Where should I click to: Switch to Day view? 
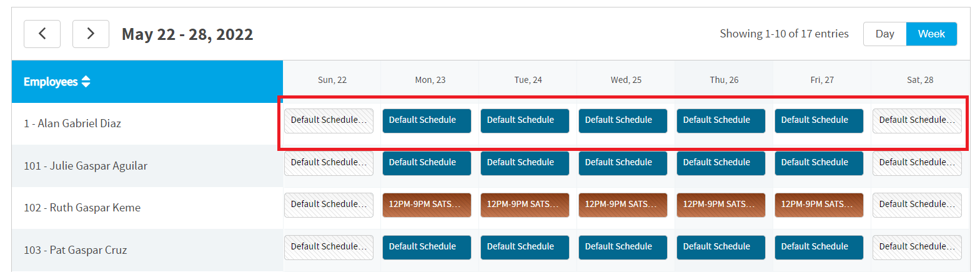pyautogui.click(x=884, y=34)
